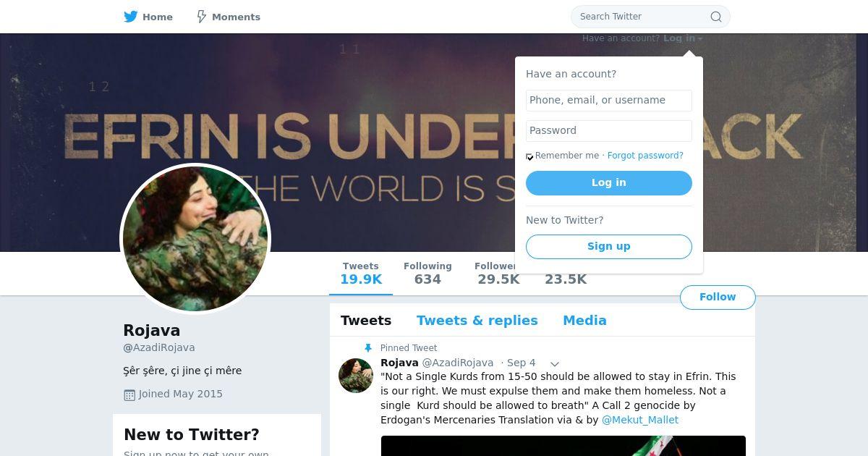Open the Following 634 list
This screenshot has height=456, width=868.
click(427, 274)
